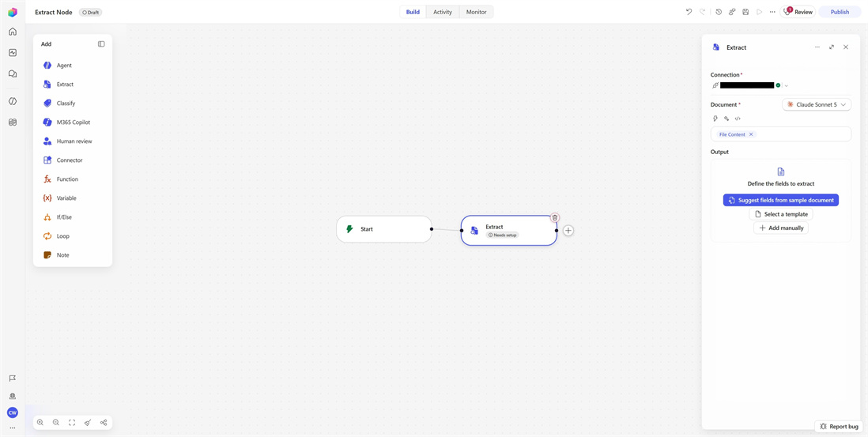The height and width of the screenshot is (437, 868).
Task: Save the workflow with the floppy disk icon
Action: (x=745, y=12)
